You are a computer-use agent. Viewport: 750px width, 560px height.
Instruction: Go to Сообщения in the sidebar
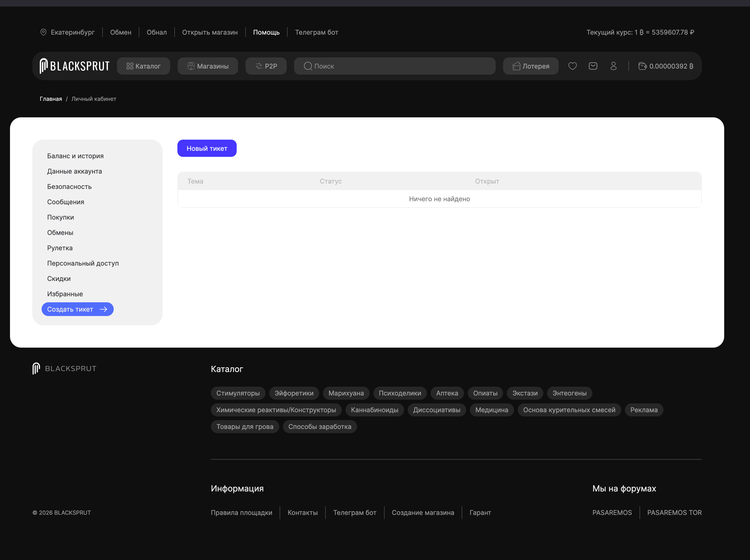65,202
